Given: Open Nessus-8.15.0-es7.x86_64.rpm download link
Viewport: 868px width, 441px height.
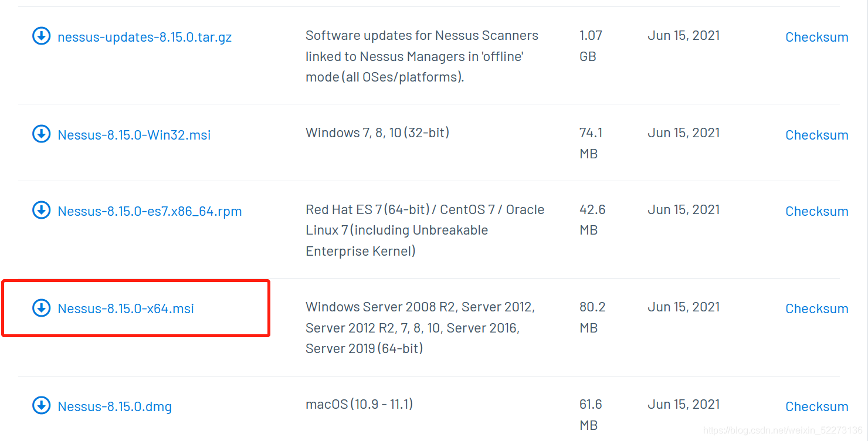Looking at the screenshot, I should coord(150,211).
